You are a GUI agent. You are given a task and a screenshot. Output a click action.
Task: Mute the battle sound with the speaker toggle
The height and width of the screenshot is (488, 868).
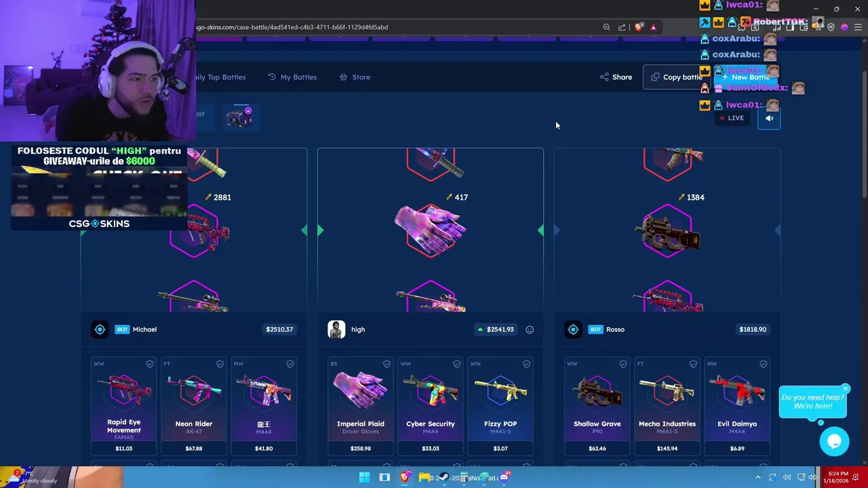[x=769, y=118]
